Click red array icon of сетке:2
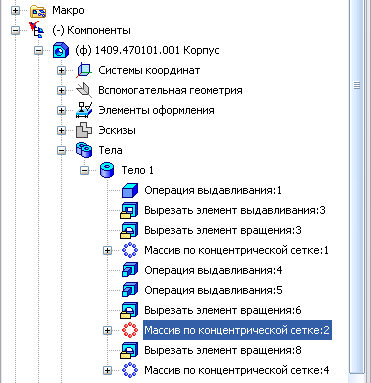Image resolution: width=371 pixels, height=383 pixels. tap(130, 330)
